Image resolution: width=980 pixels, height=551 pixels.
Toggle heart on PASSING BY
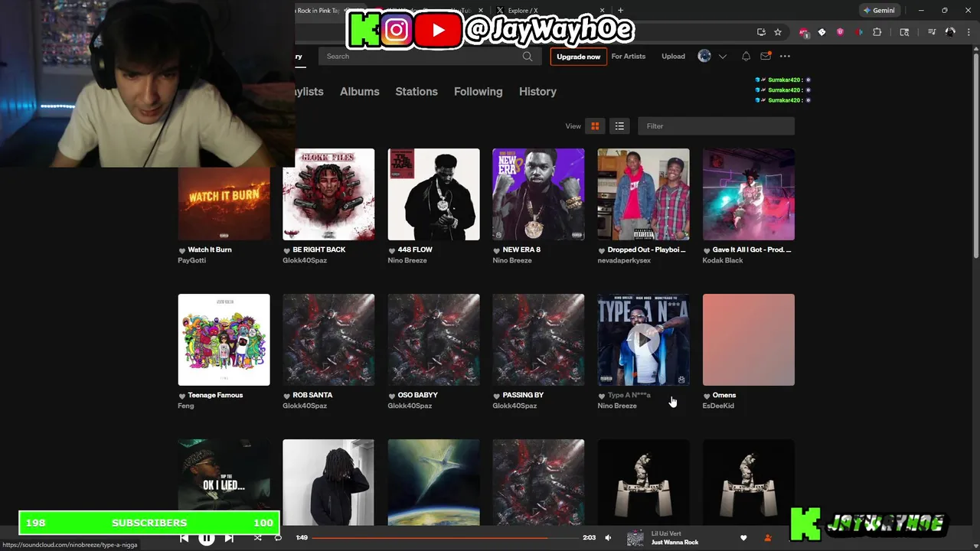[x=497, y=396]
